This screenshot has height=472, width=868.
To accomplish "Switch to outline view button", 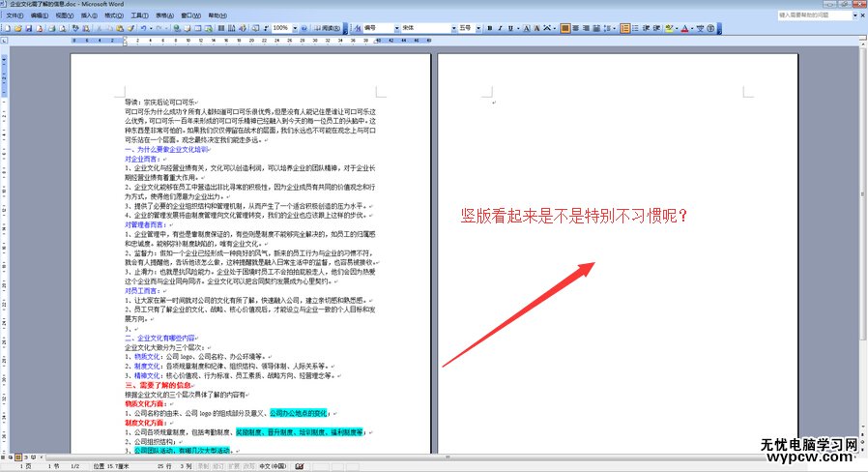I will point(26,457).
